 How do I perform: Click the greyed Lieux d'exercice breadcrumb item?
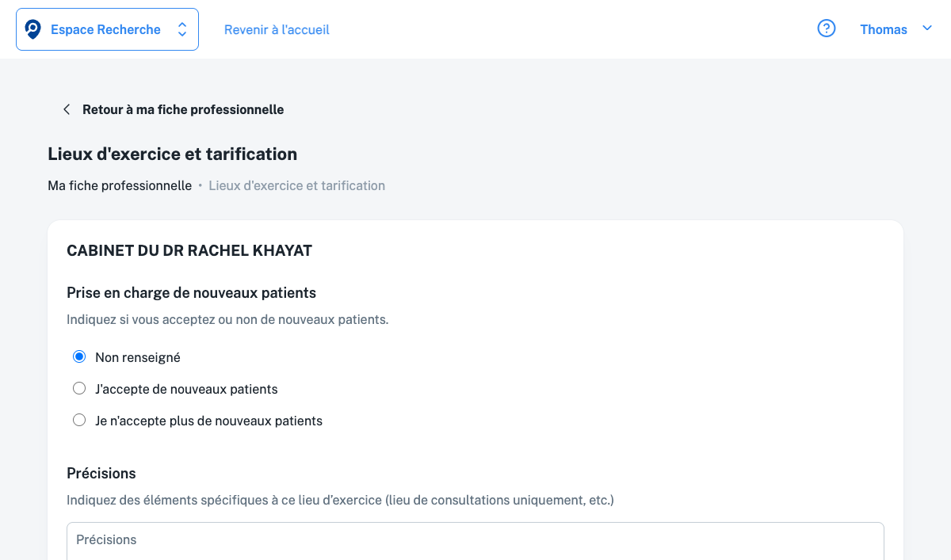point(296,185)
